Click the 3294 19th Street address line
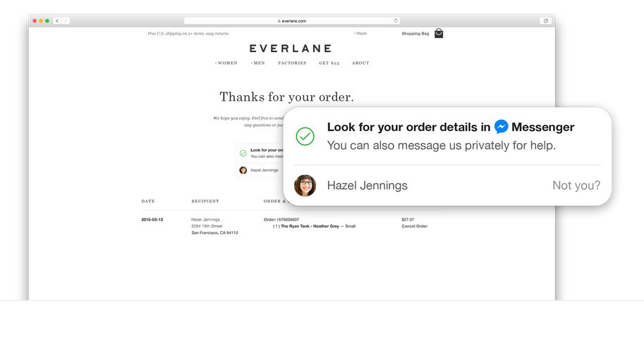Image resolution: width=644 pixels, height=339 pixels. 207,226
